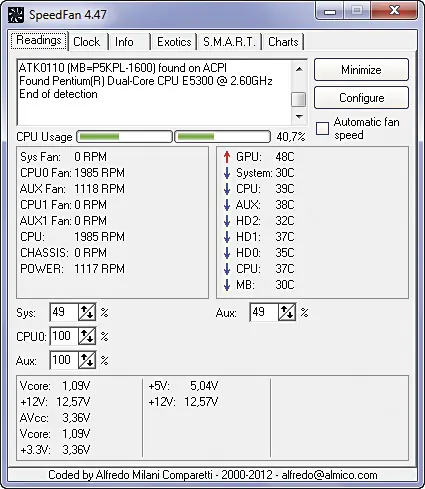425x489 pixels.
Task: Click into the bottom-left Aux 100% input field
Action: [x=64, y=360]
